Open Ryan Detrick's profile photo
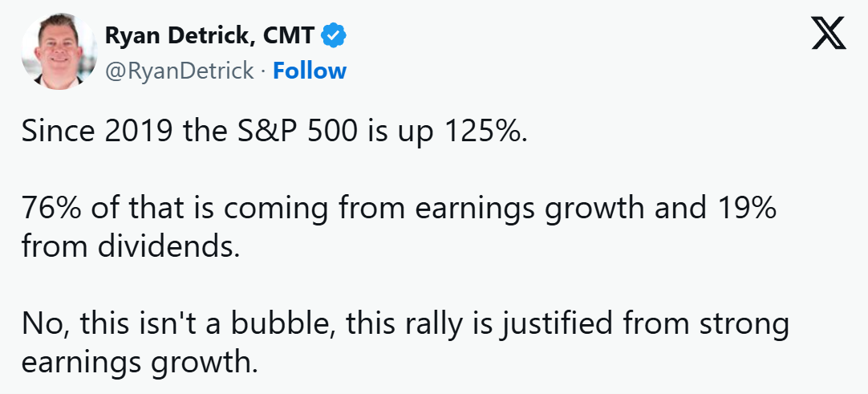 pyautogui.click(x=55, y=52)
